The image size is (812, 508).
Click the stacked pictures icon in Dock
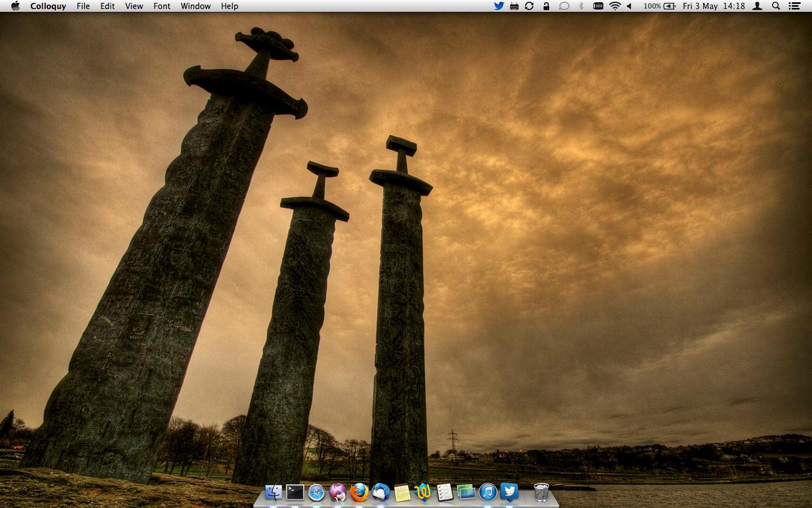click(x=466, y=492)
